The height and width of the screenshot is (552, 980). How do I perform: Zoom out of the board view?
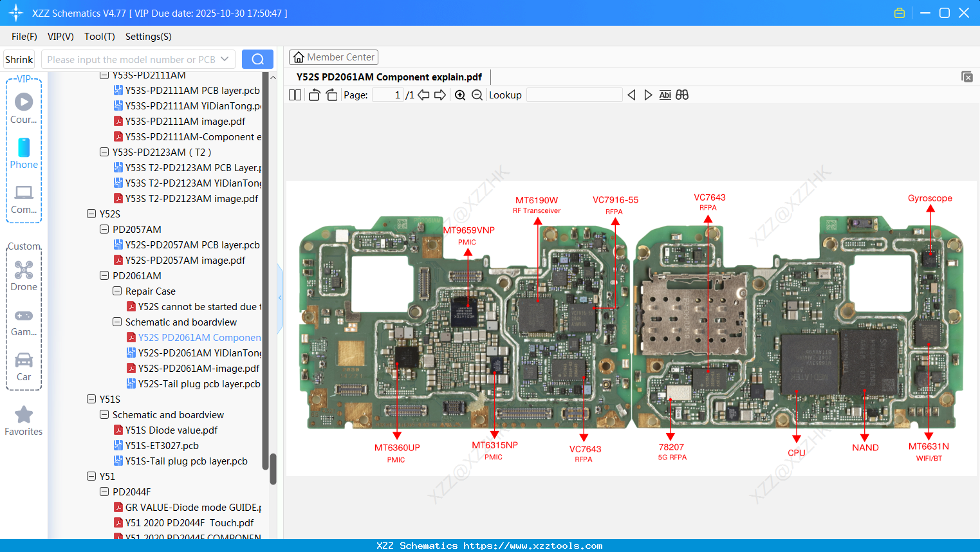pos(477,95)
